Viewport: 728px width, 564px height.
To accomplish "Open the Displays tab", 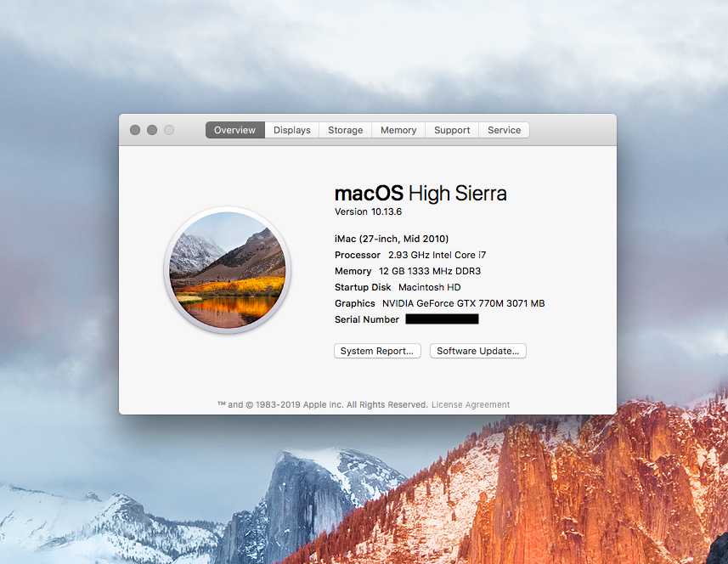I will [x=292, y=130].
